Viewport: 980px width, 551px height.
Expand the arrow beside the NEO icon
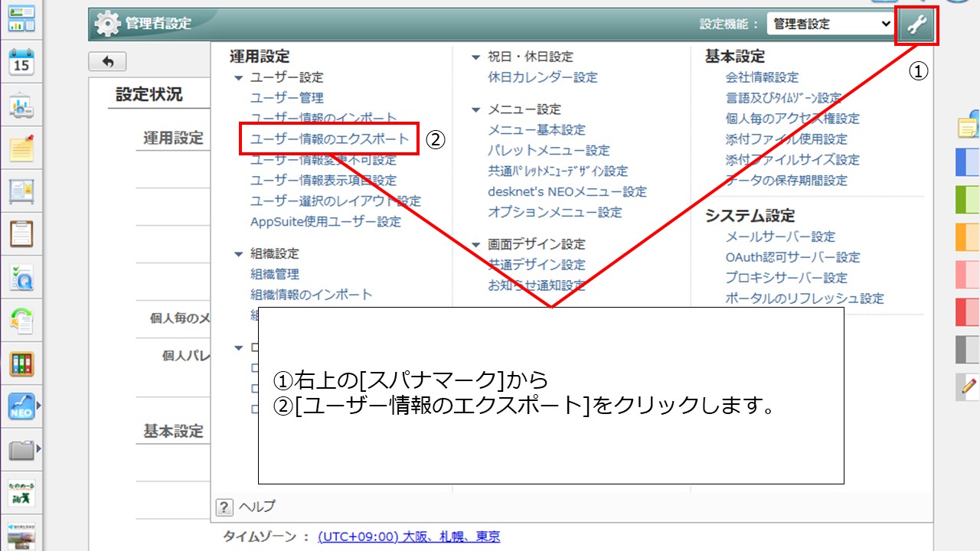coord(38,406)
